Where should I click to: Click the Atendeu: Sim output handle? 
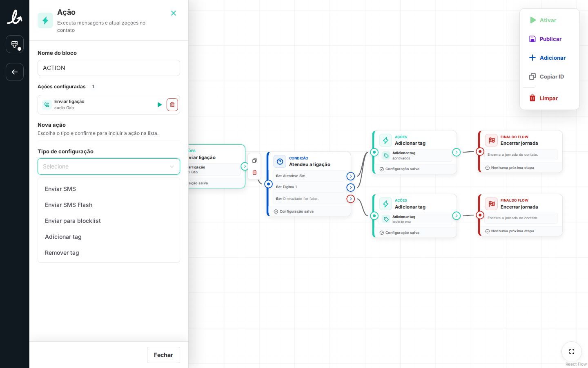350,176
